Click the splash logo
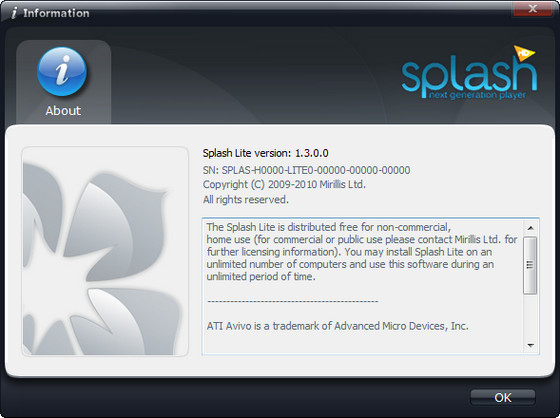The width and height of the screenshot is (560, 418). point(469,73)
